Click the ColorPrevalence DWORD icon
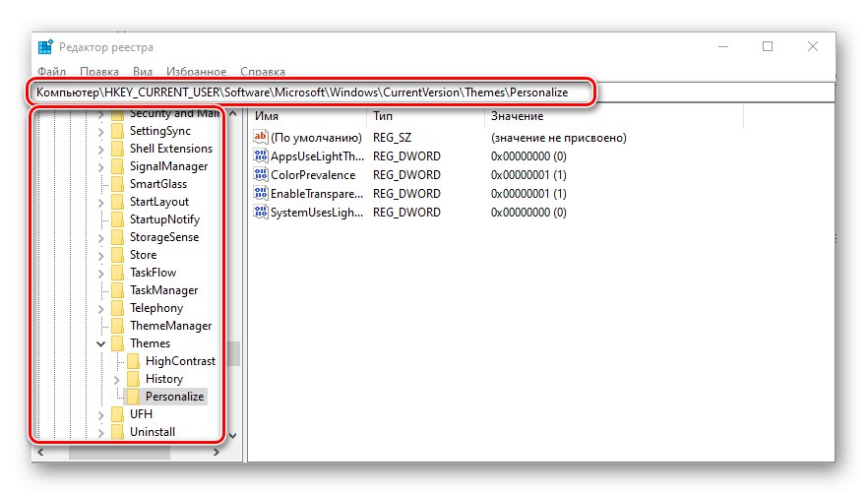The height and width of the screenshot is (495, 868). tap(260, 174)
